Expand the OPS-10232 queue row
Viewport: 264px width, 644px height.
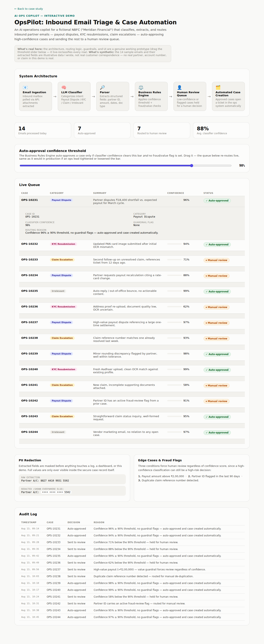(x=132, y=245)
